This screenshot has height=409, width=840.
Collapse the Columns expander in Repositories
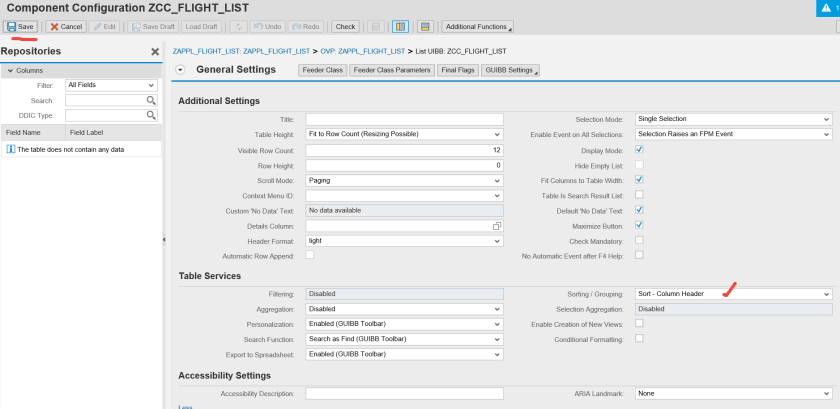coord(9,71)
